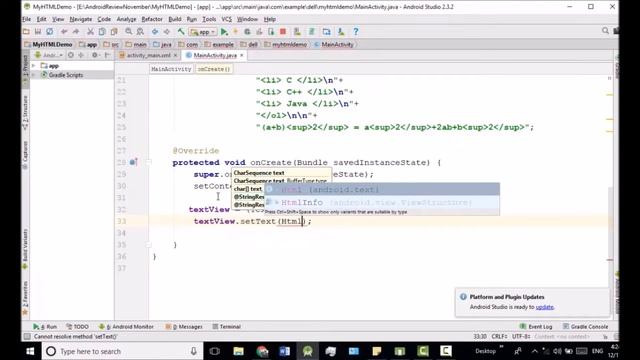Click the Paste icon in toolbar

click(114, 31)
